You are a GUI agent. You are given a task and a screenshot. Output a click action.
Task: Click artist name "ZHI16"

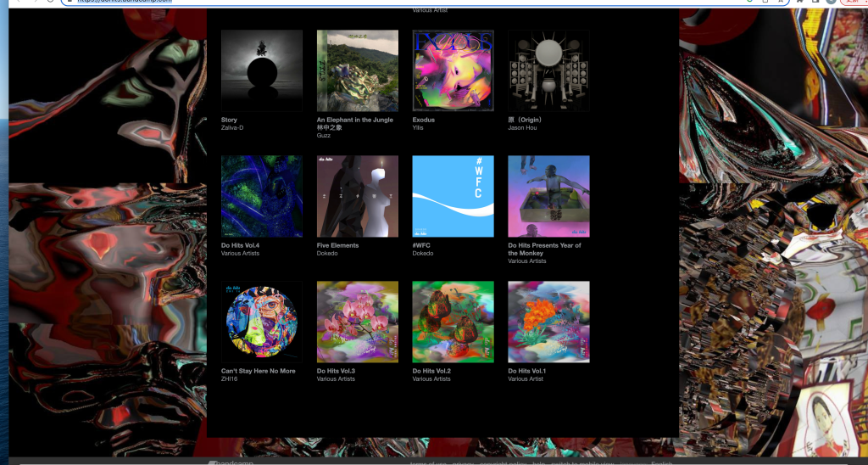pyautogui.click(x=229, y=379)
